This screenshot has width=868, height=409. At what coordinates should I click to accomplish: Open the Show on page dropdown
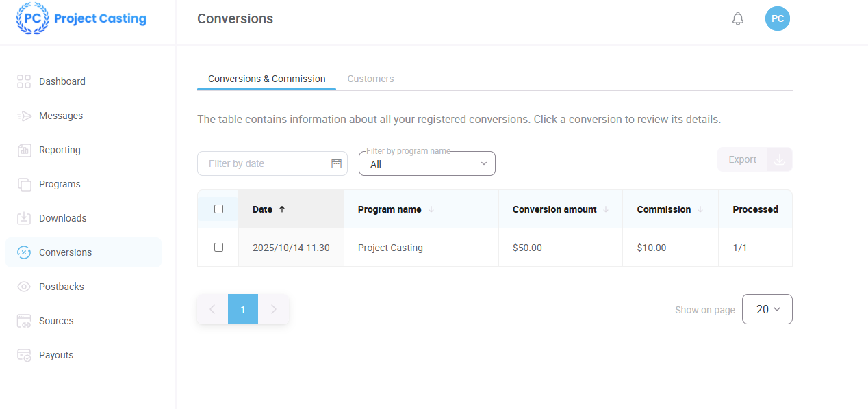pos(767,309)
